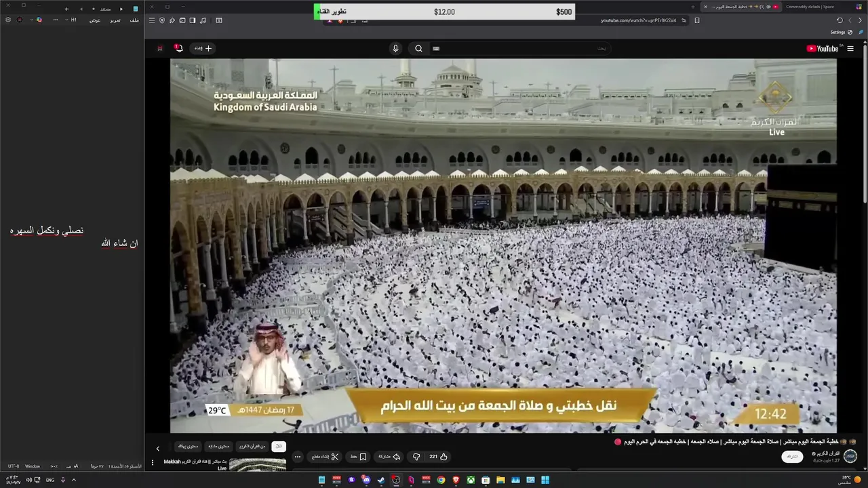Open the ملف menu in notepad
The image size is (868, 488).
coord(134,20)
